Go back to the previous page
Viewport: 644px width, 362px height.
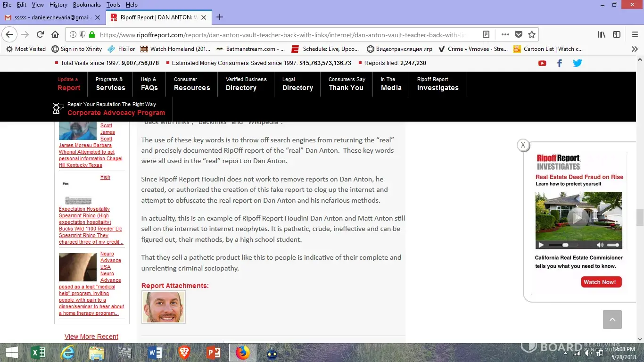(x=9, y=34)
